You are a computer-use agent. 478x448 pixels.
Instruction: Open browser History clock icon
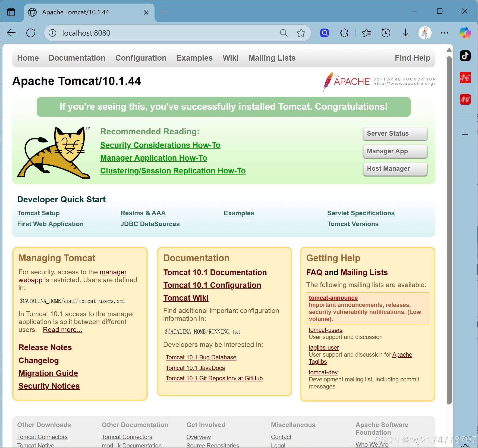point(386,33)
